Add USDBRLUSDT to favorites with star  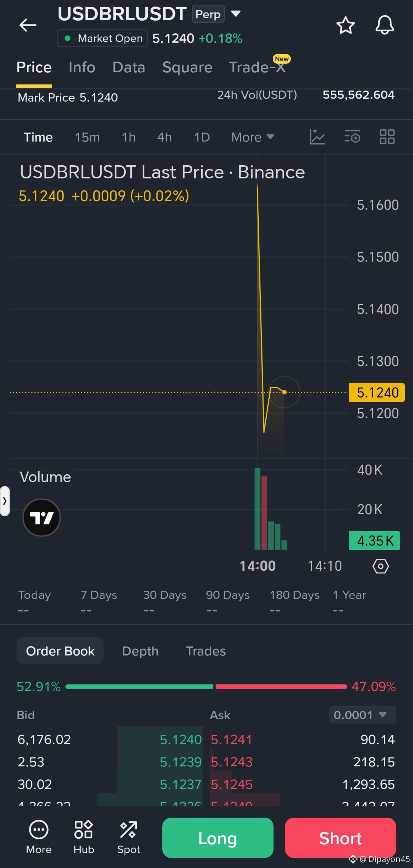345,25
